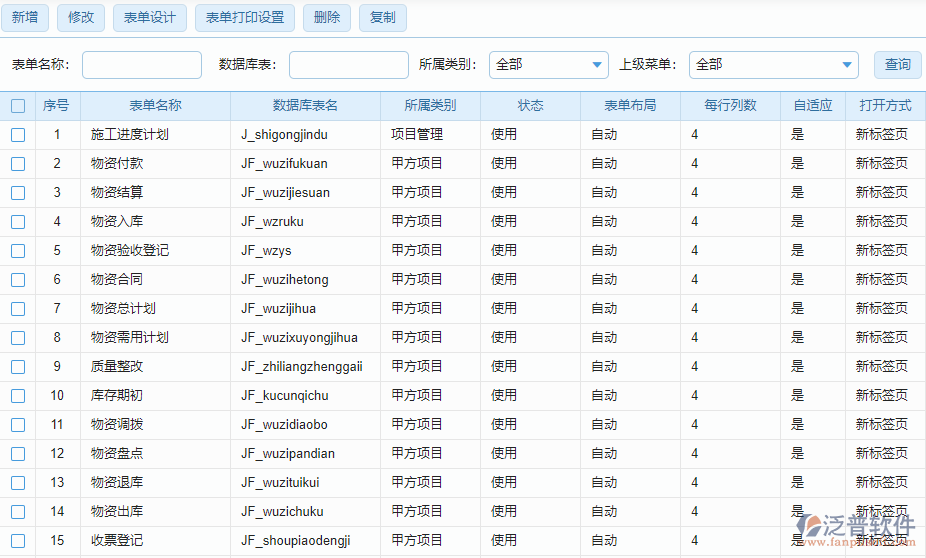Screen dimensions: 926x558
Task: Sort by the 序号 column header
Action: 57,106
